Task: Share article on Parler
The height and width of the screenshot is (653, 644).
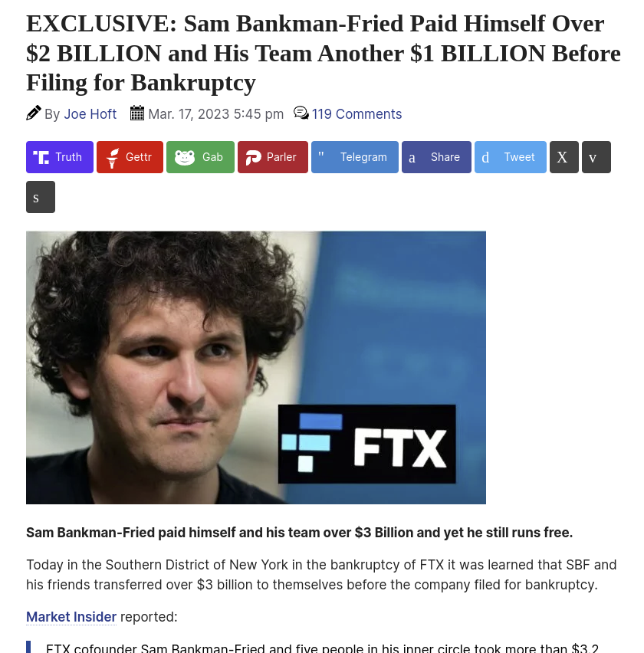Action: click(x=273, y=157)
